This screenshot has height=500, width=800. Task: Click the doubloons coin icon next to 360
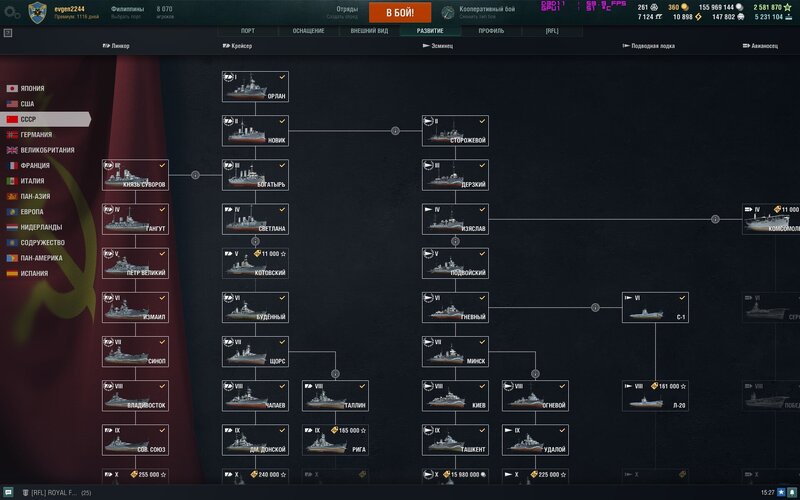click(x=685, y=7)
